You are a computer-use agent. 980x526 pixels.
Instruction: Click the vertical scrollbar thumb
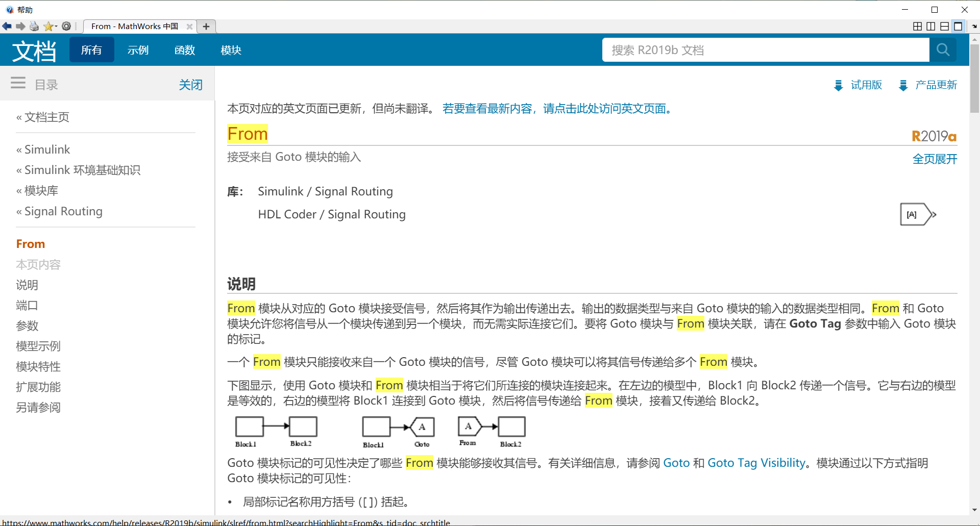(974, 79)
